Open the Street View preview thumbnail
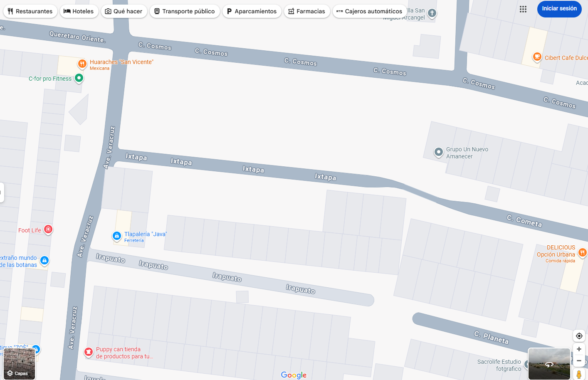This screenshot has height=380, width=588. [x=549, y=364]
